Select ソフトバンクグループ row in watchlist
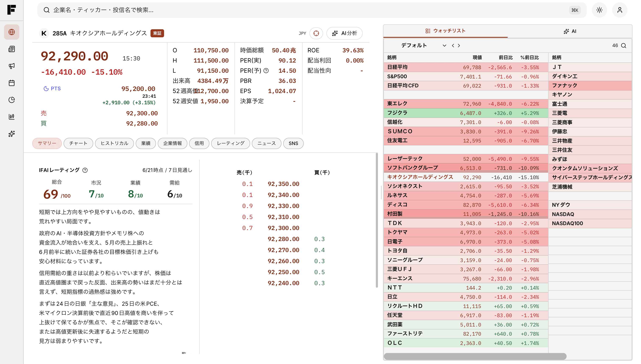The image size is (641, 364). point(466,168)
